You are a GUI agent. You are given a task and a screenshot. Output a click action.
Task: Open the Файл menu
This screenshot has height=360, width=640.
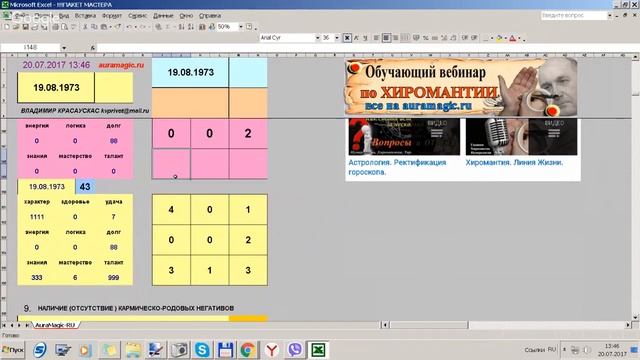(21, 16)
